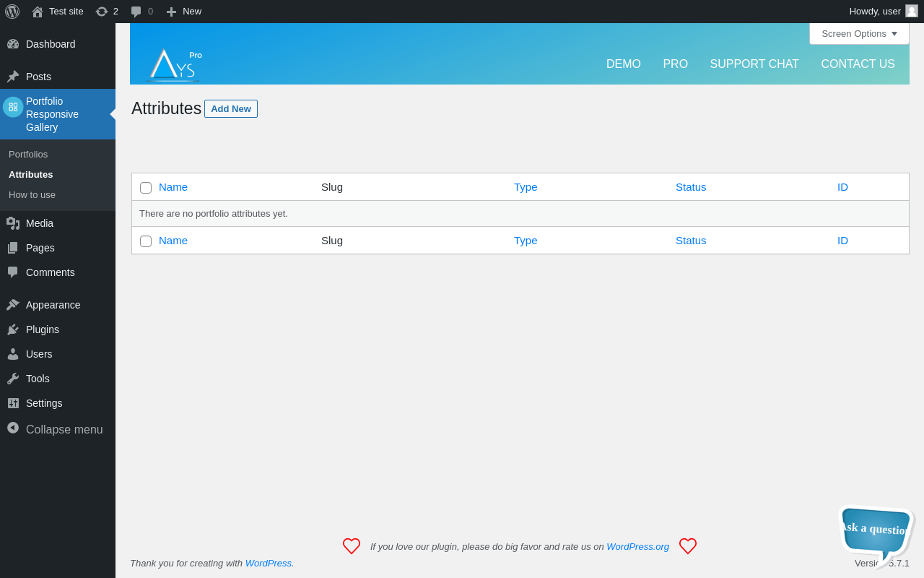This screenshot has height=578, width=924.
Task: Click the Users menu label
Action: coord(39,354)
